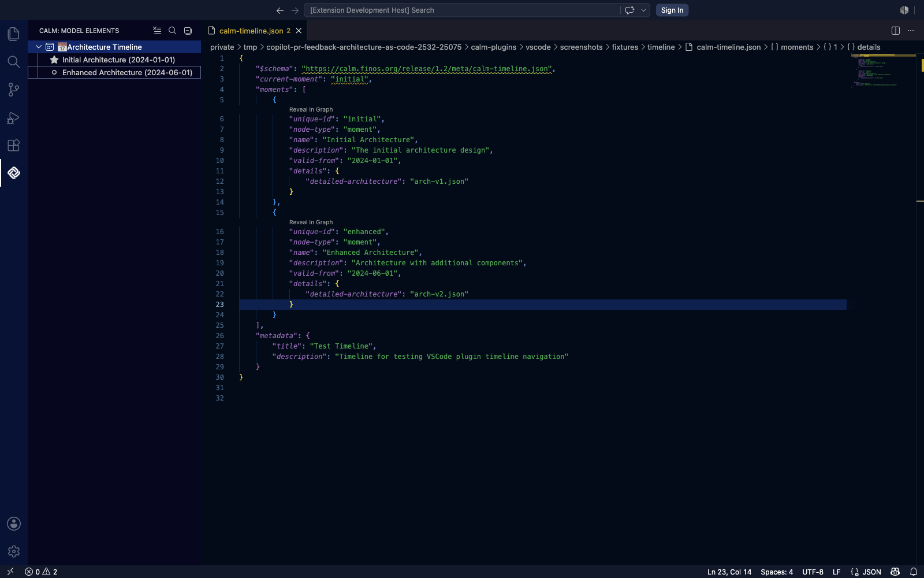Close the calm-timeline.json tab
Screen dimensions: 924x578
tap(299, 31)
